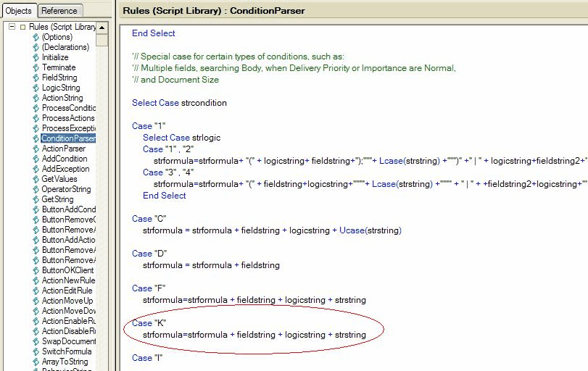Click the Case "K" line in the code
The image size is (588, 371).
tap(149, 323)
